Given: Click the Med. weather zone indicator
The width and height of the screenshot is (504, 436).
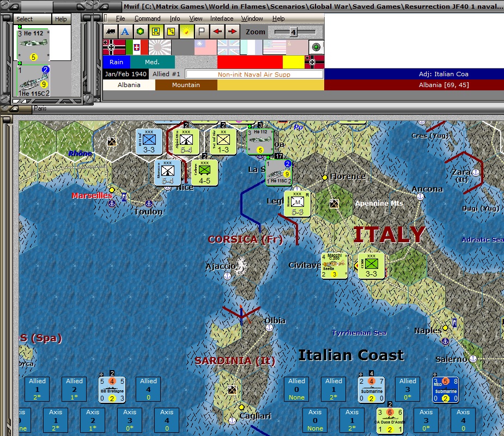Looking at the screenshot, I should [x=153, y=62].
